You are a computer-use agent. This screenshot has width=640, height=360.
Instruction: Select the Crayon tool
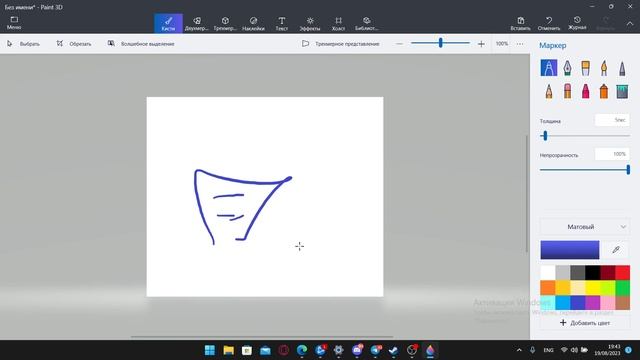tap(585, 91)
